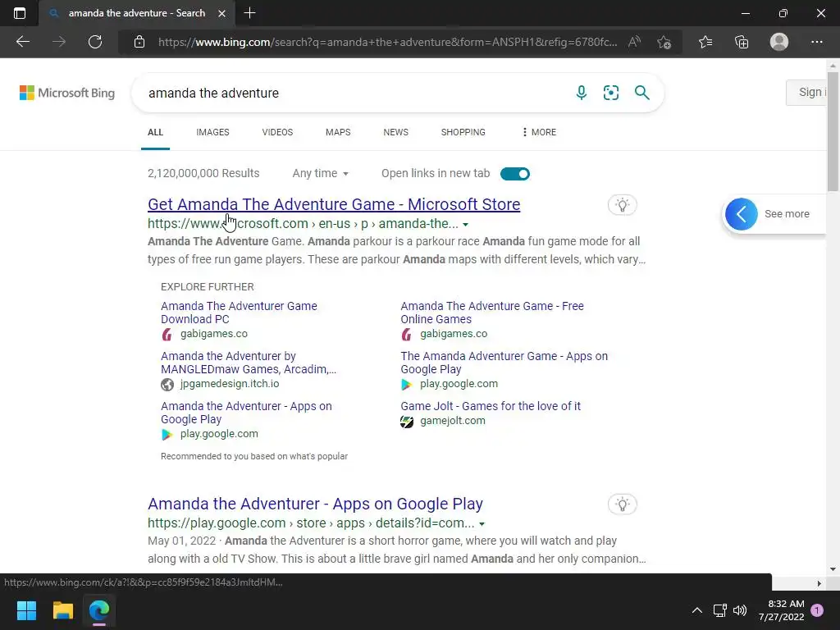This screenshot has width=840, height=630.
Task: Open Get Amanda The Adventure Game link
Action: coord(334,204)
